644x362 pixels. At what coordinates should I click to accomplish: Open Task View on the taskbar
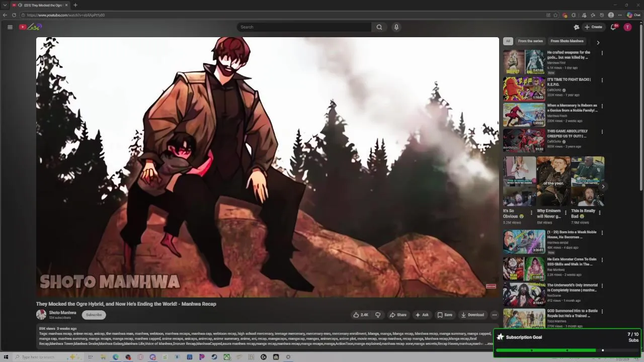pyautogui.click(x=91, y=357)
